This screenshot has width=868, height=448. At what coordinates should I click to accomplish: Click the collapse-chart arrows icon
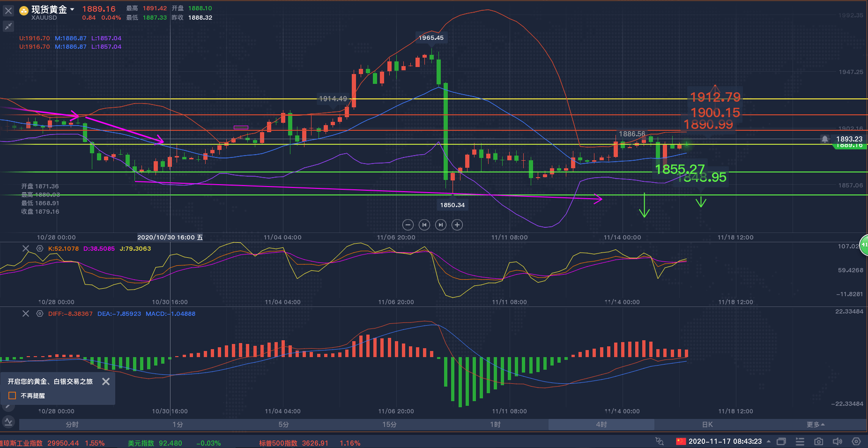click(8, 27)
